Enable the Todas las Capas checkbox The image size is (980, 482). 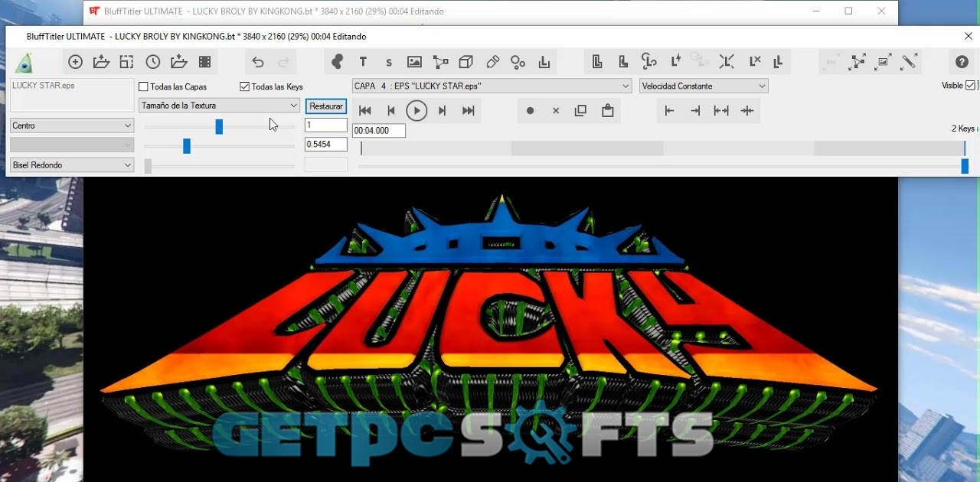pyautogui.click(x=143, y=87)
